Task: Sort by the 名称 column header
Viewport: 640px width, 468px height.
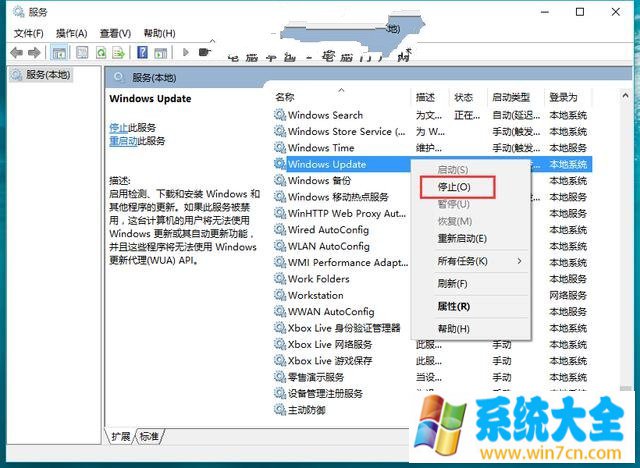Action: click(285, 97)
